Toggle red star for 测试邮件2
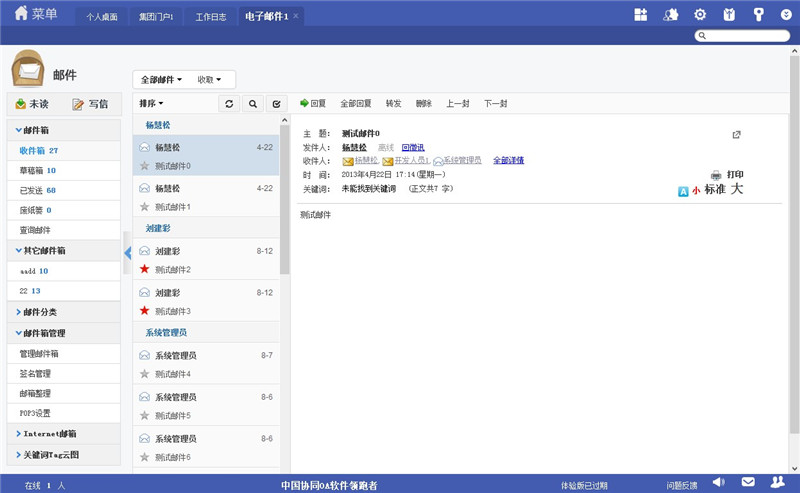Image resolution: width=800 pixels, height=493 pixels. point(144,269)
